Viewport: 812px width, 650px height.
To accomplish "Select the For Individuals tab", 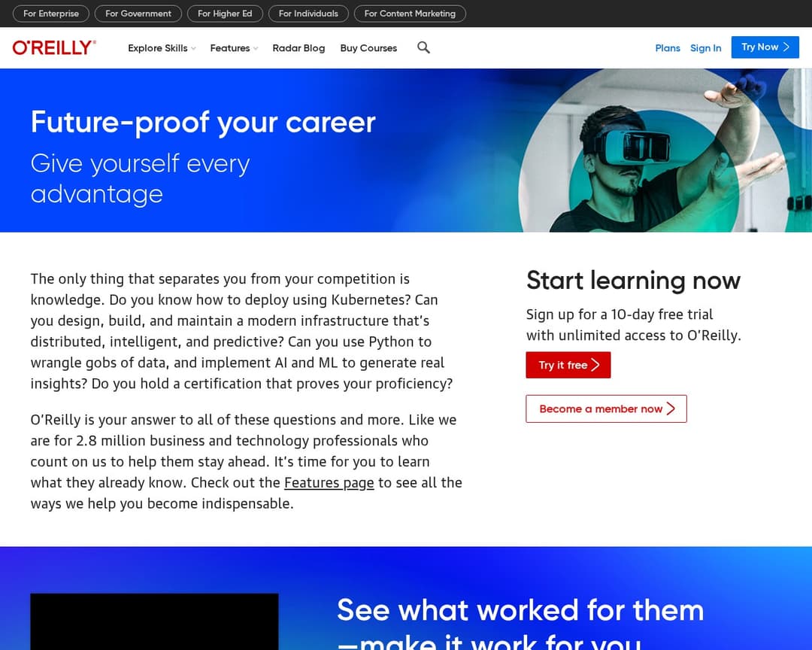I will point(309,14).
